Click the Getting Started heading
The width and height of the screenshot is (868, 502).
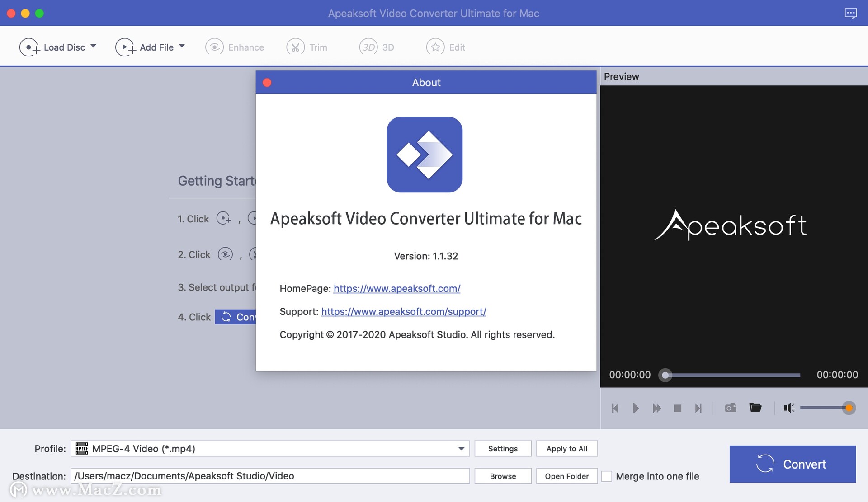coord(217,181)
